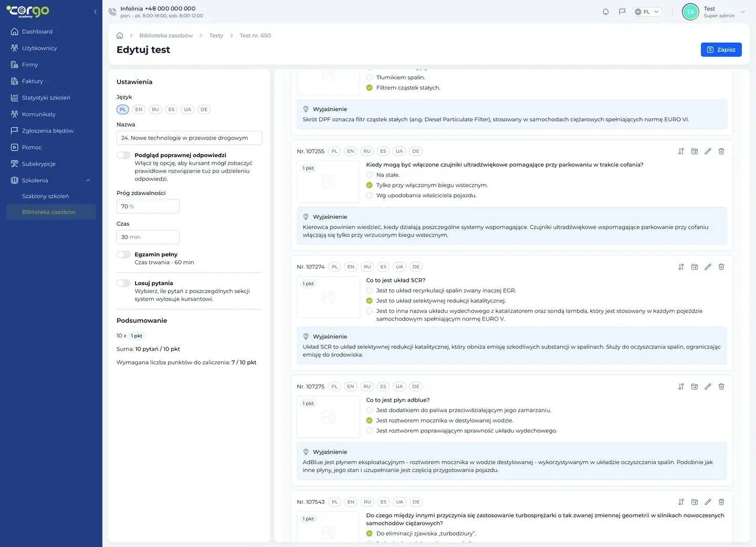Click the Nazwa input field
This screenshot has width=756, height=547.
[190, 138]
